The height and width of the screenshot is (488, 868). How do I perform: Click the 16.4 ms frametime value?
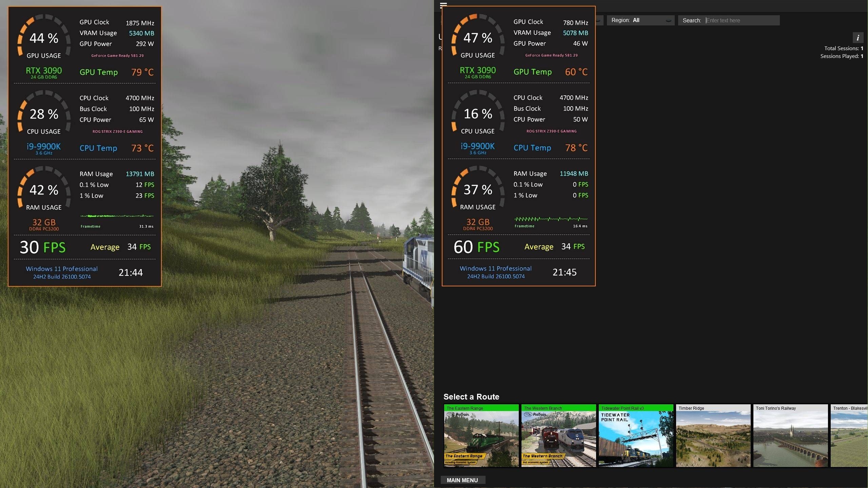(580, 226)
